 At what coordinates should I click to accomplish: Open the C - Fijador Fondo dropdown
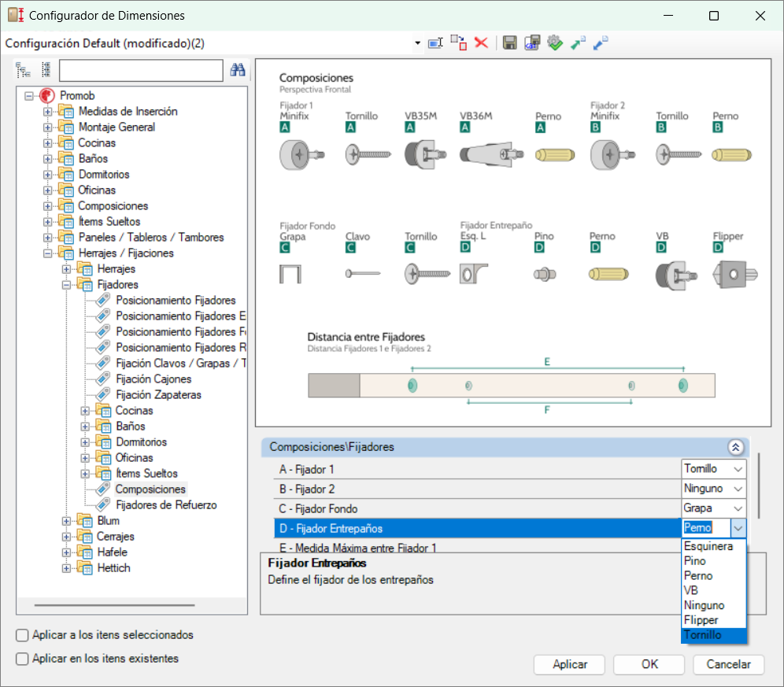tap(738, 508)
